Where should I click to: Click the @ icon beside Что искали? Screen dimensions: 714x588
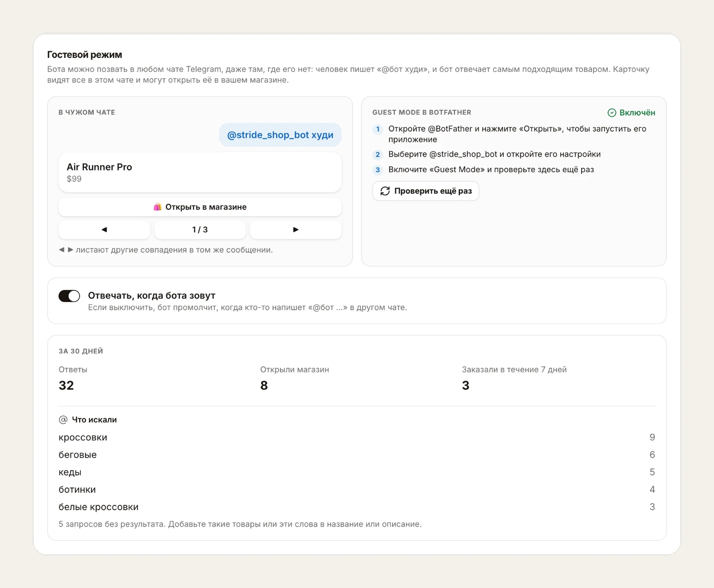pos(63,420)
